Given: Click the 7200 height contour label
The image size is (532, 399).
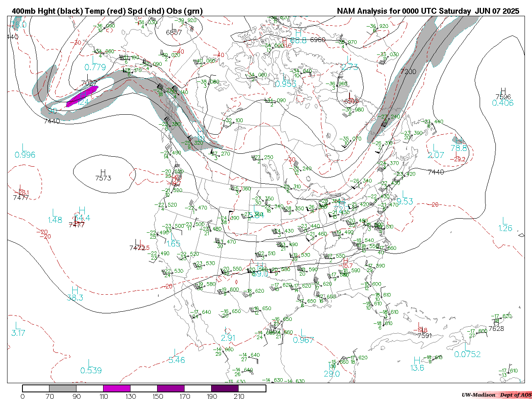Looking at the screenshot, I should (408, 71).
